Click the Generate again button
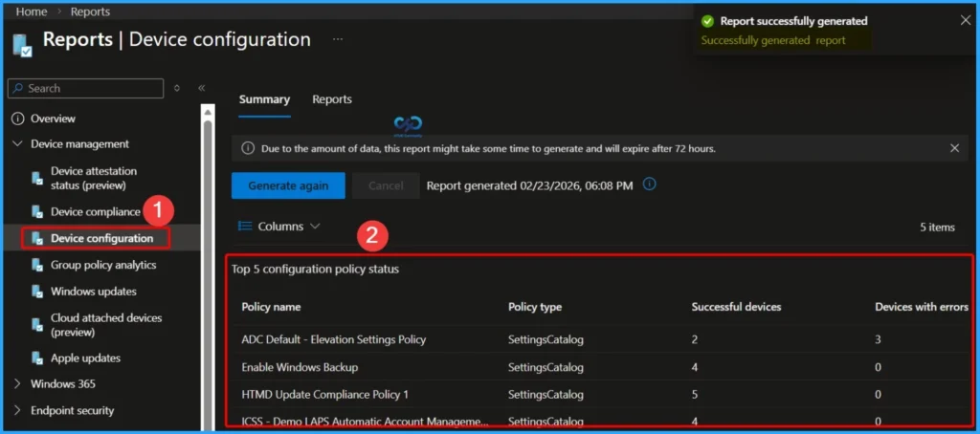 [288, 186]
